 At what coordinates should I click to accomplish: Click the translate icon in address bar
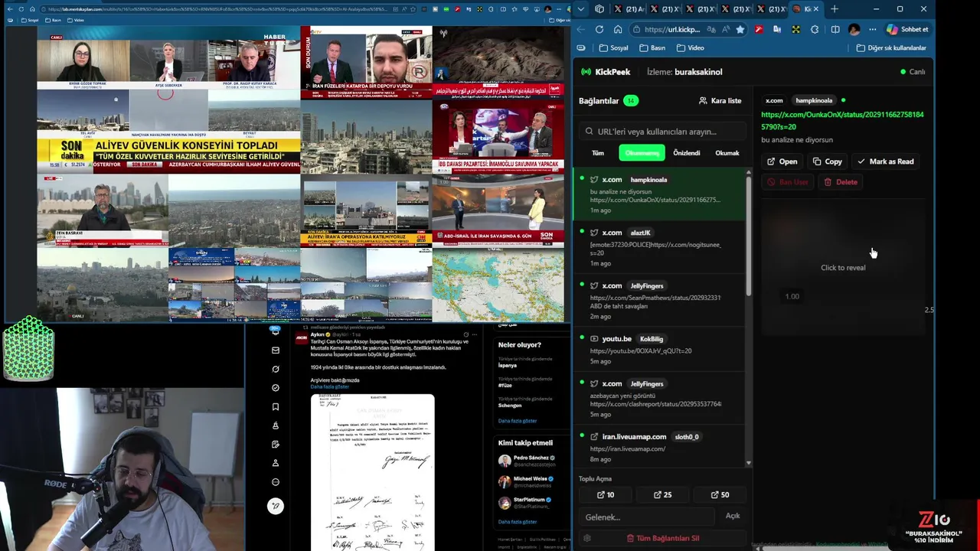coord(712,29)
